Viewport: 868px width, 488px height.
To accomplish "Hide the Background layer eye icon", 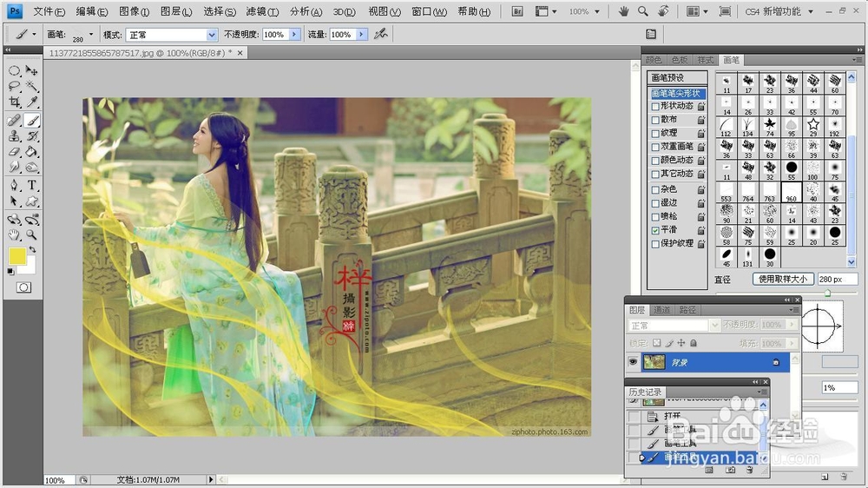I will tap(633, 362).
